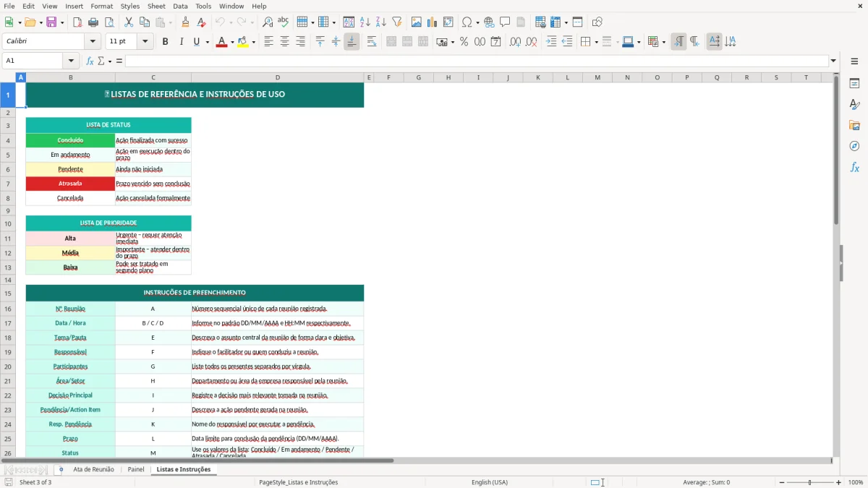Export directly as PDF
Image resolution: width=868 pixels, height=488 pixels.
(x=77, y=22)
